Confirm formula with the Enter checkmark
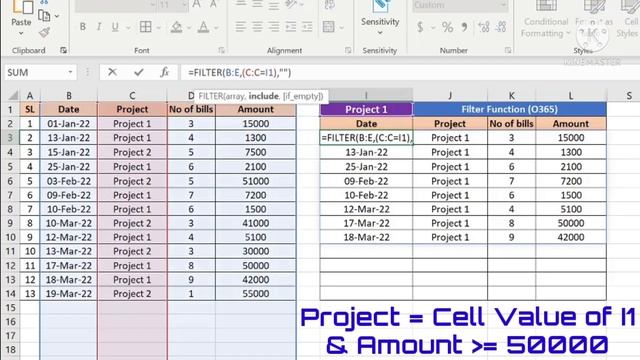 139,72
